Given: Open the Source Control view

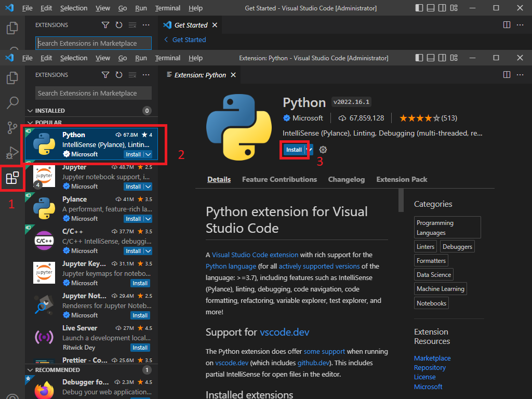Looking at the screenshot, I should (x=12, y=128).
